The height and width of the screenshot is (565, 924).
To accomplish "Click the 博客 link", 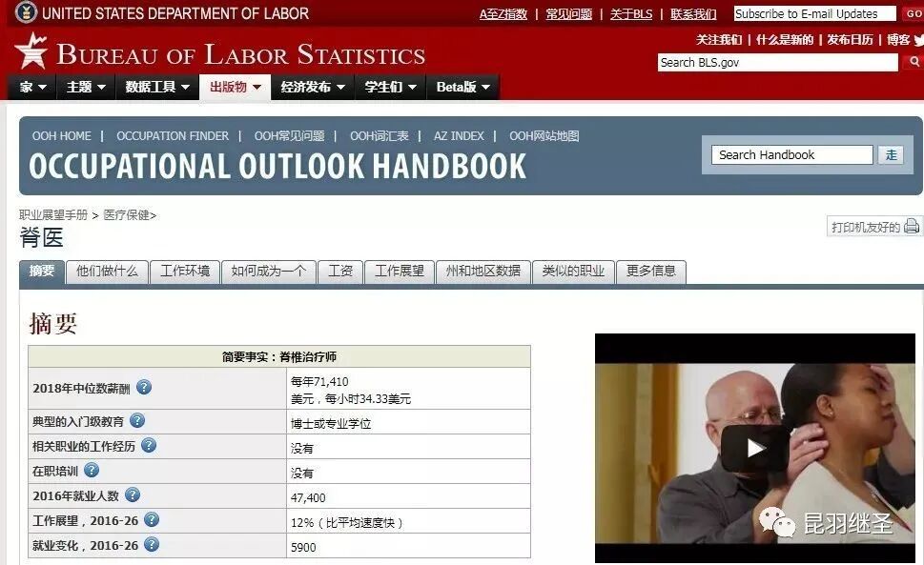I will 898,39.
